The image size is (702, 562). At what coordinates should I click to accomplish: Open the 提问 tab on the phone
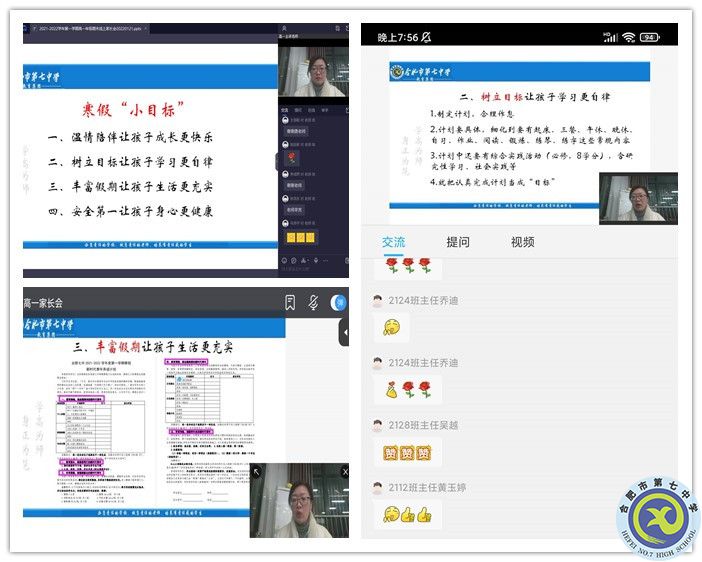(x=458, y=242)
